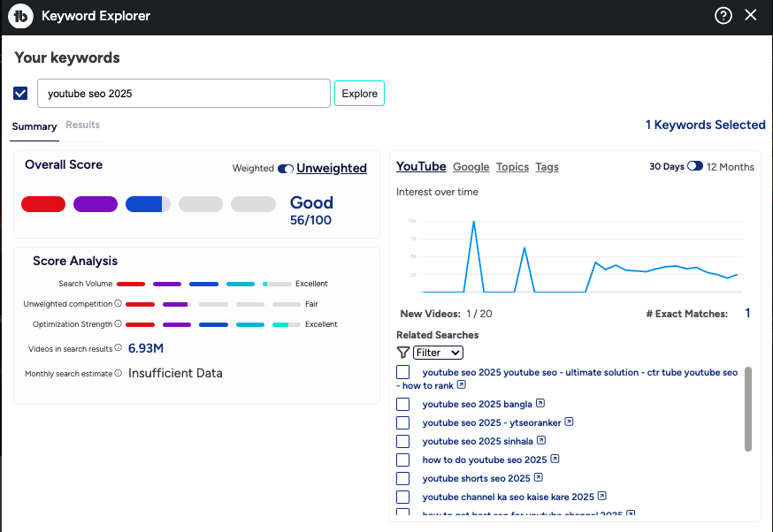
Task: Open external link icon for 'youtube seo 2025 bangla'
Action: point(540,403)
